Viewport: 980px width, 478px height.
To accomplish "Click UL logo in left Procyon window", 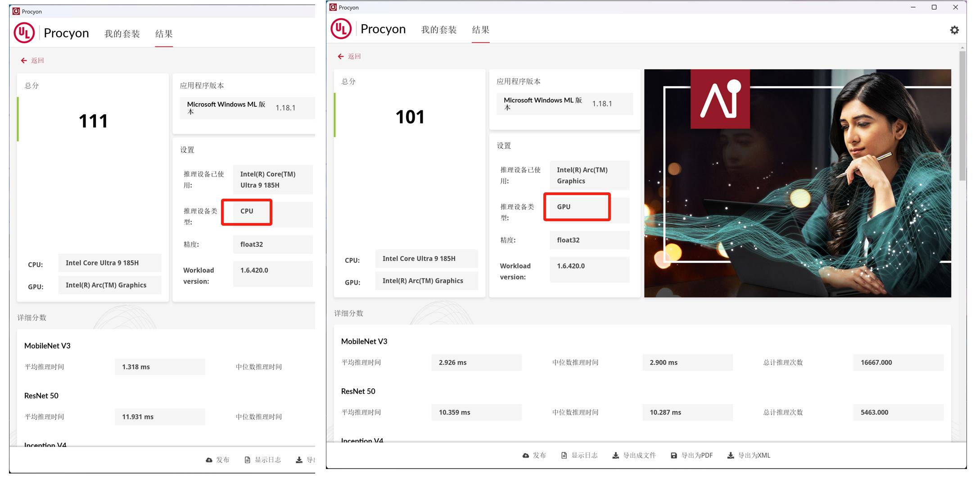I will pos(24,33).
